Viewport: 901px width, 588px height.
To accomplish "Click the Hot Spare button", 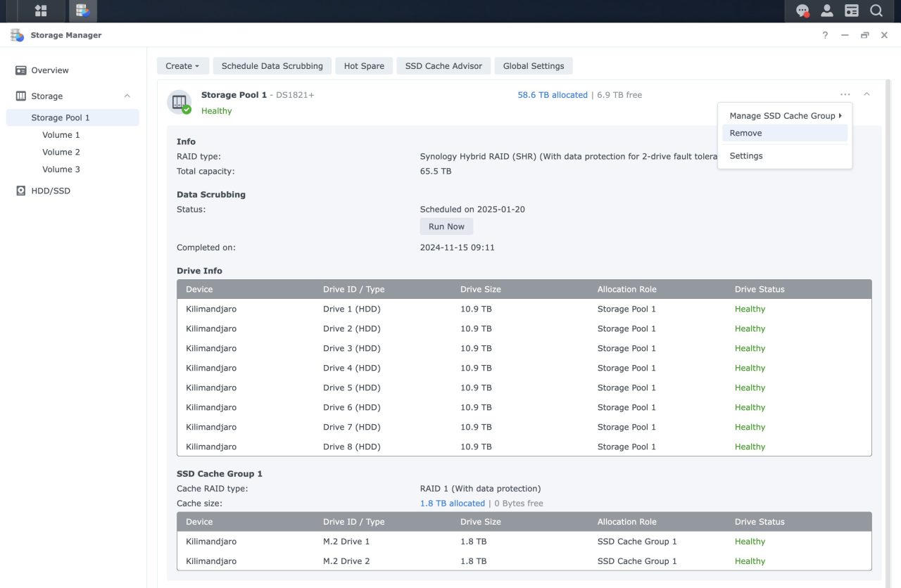I will tap(364, 66).
